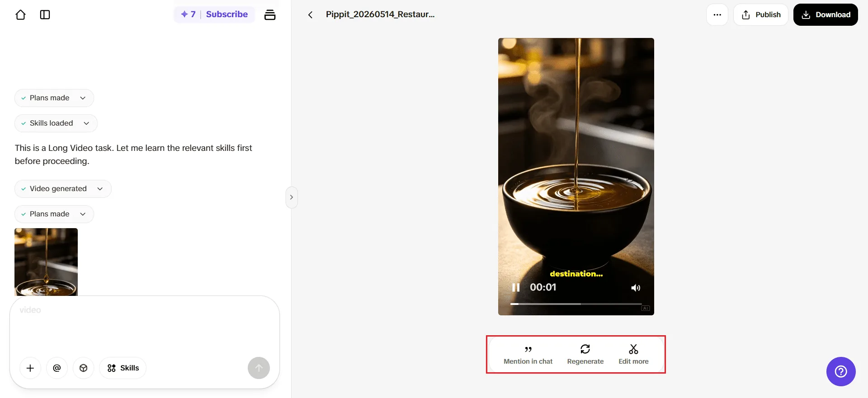Image resolution: width=868 pixels, height=398 pixels.
Task: Collapse the chat panel with the side chevron
Action: point(292,197)
